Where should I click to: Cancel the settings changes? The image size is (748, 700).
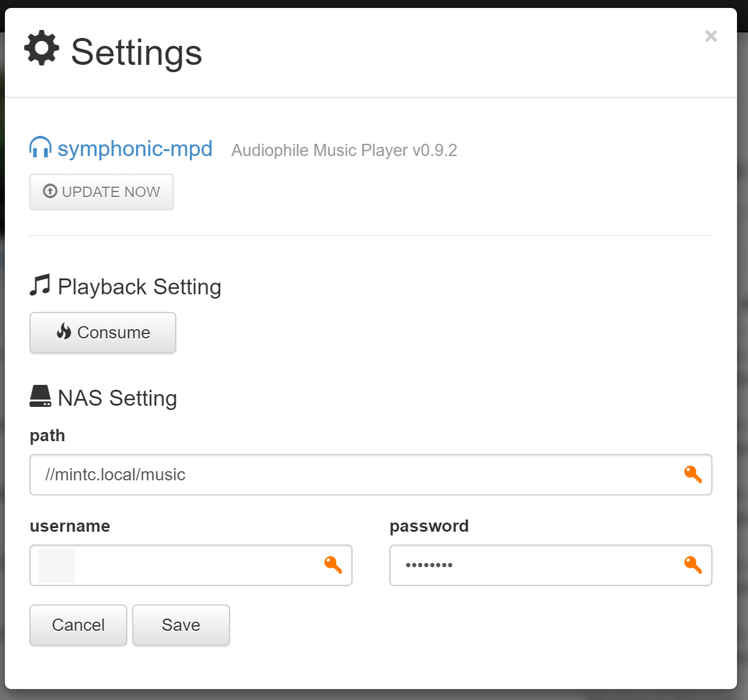tap(78, 625)
